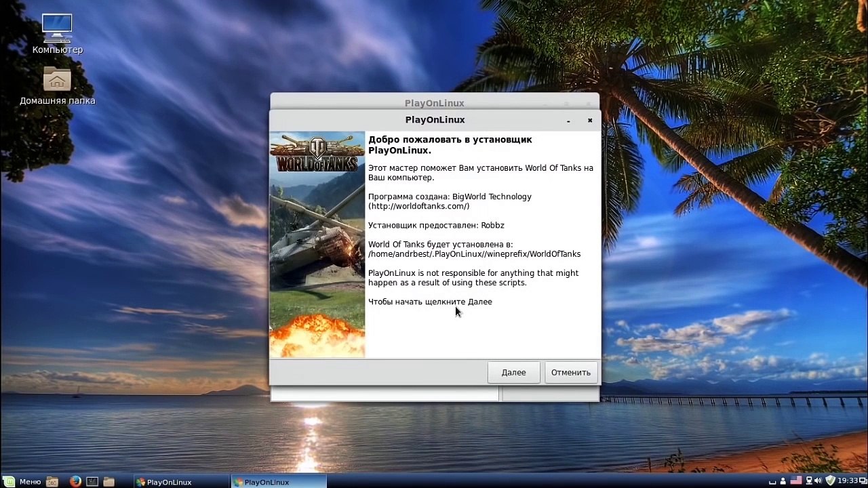This screenshot has width=868, height=488.
Task: Click the user account tray icon
Action: [x=783, y=481]
